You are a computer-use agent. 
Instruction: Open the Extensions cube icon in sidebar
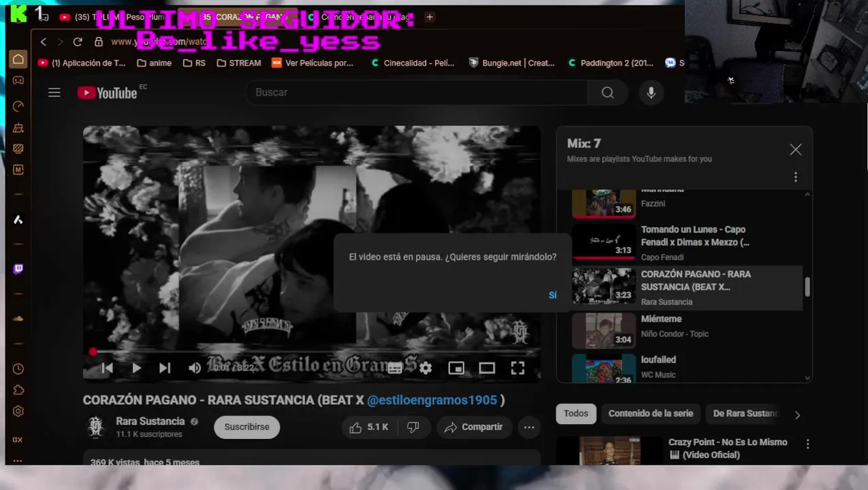coord(18,390)
